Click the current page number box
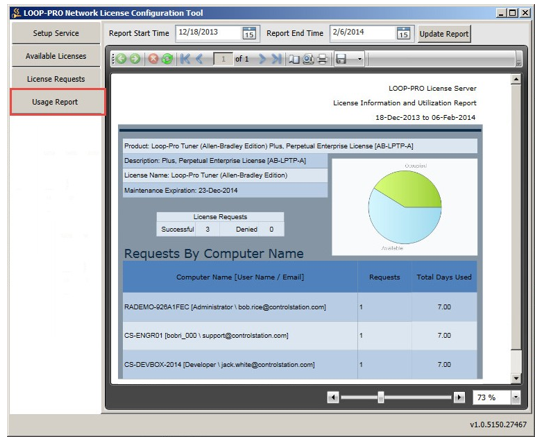 pyautogui.click(x=223, y=59)
